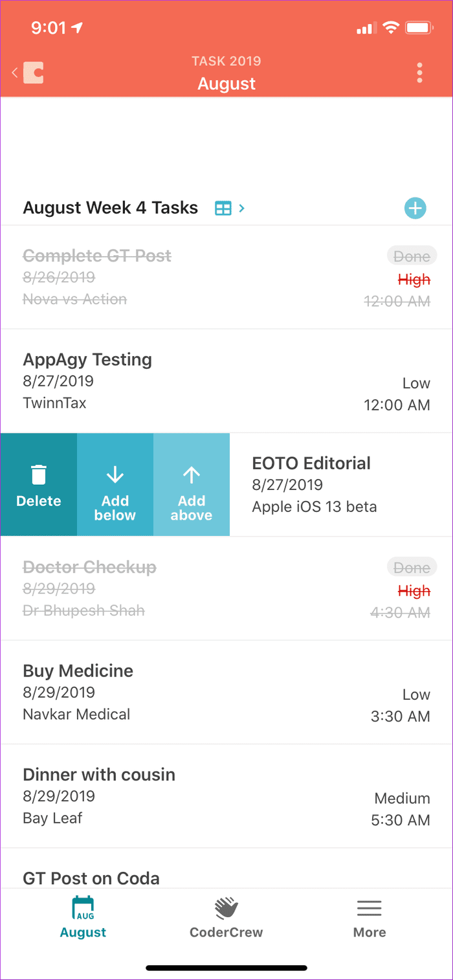Tap the August page title in header

[226, 84]
